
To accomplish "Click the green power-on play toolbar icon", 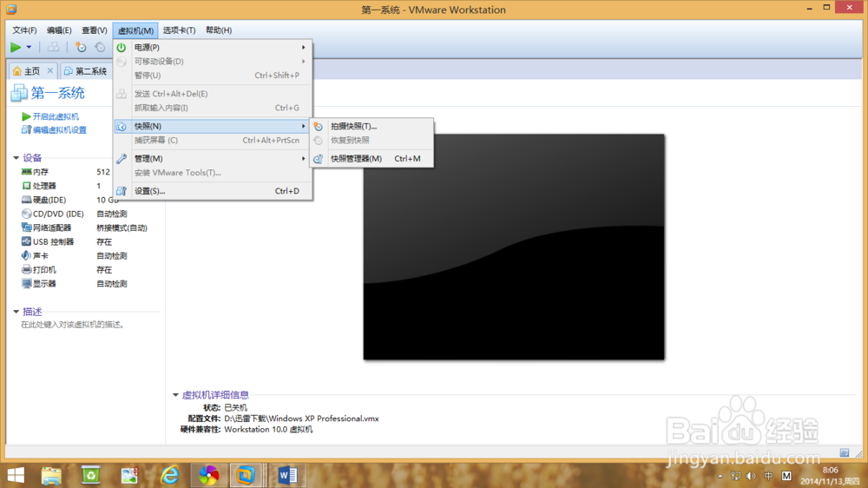I will (x=16, y=48).
